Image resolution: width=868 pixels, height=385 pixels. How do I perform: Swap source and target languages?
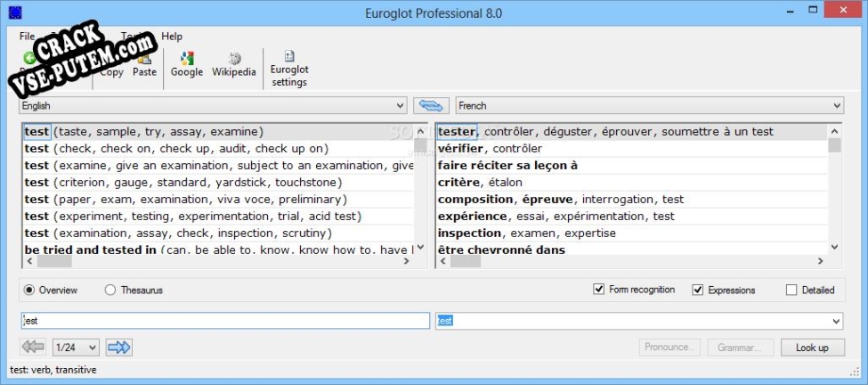pyautogui.click(x=432, y=106)
